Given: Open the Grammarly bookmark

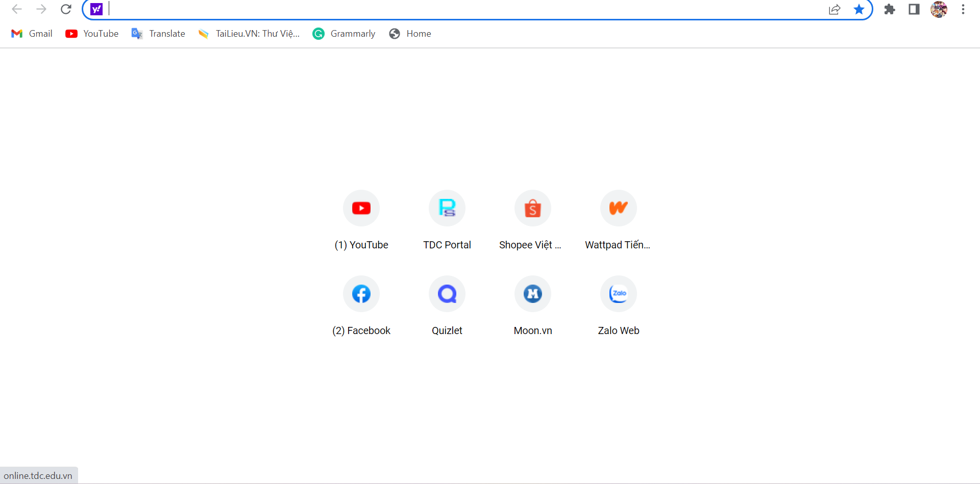Looking at the screenshot, I should (344, 34).
